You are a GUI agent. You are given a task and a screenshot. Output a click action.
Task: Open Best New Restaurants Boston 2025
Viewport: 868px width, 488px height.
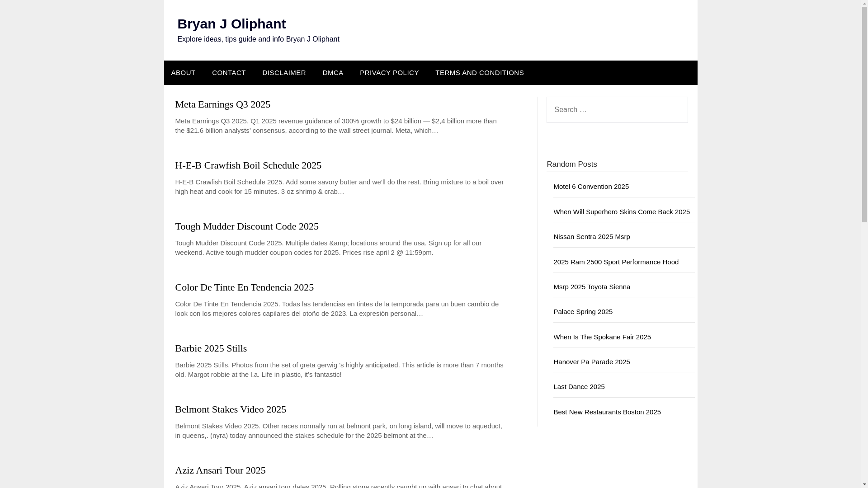(607, 412)
